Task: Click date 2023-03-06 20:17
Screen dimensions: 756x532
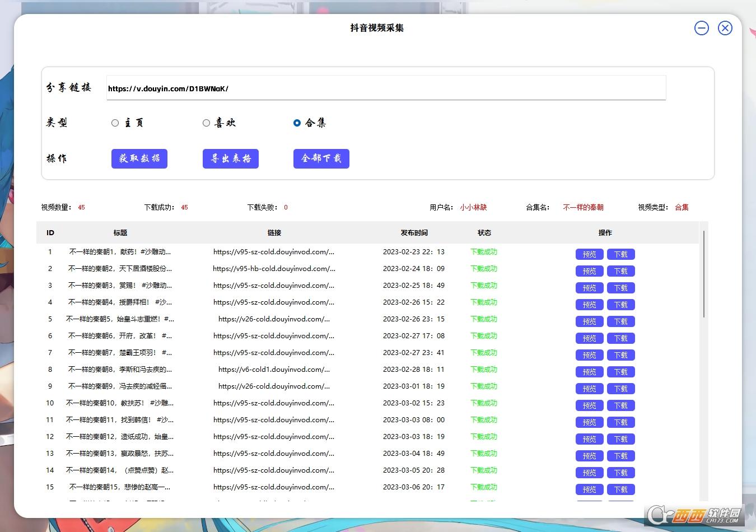Action: (x=414, y=487)
